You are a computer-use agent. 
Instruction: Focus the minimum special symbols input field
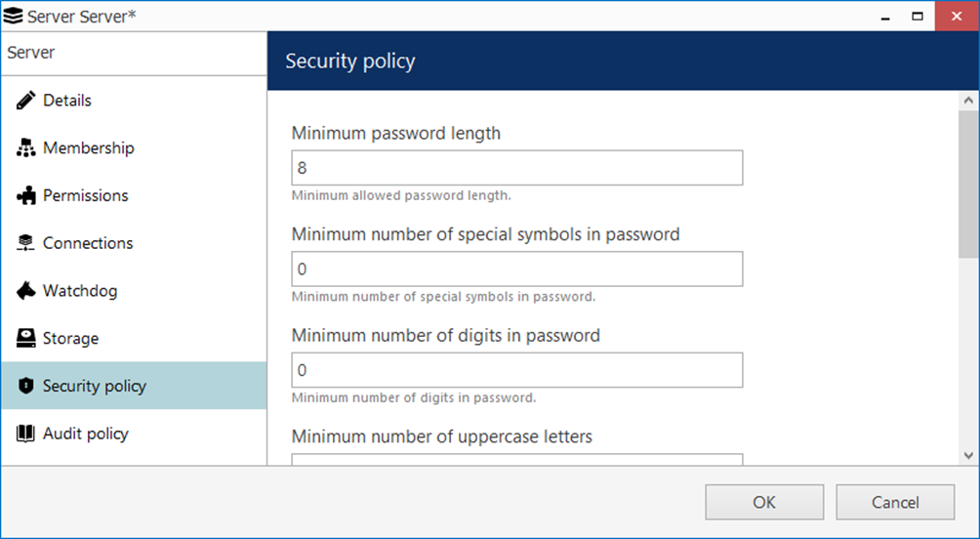pos(516,269)
